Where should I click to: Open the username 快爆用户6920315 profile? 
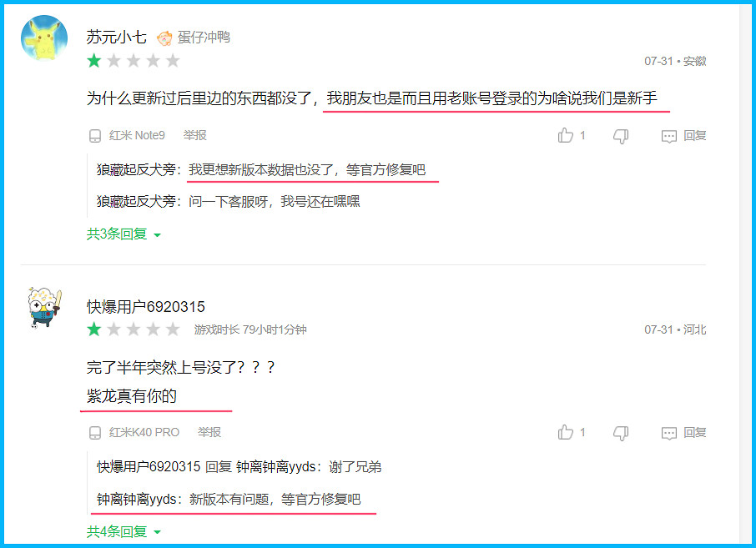click(145, 307)
